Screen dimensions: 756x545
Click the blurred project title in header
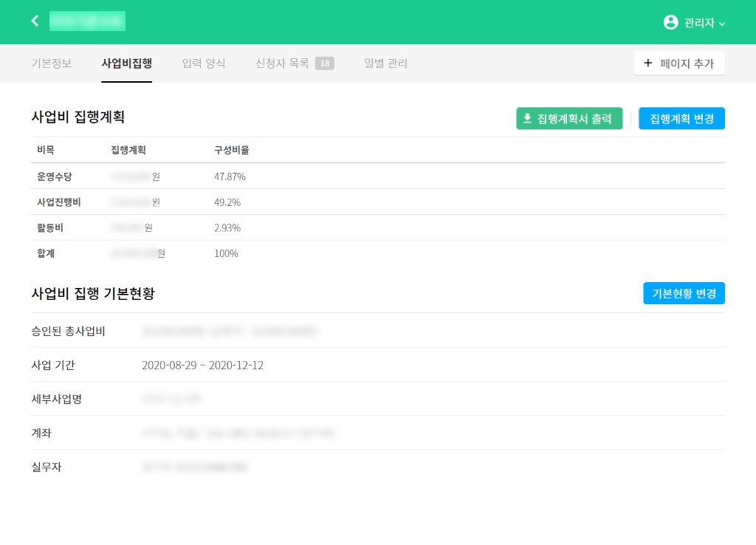point(87,21)
